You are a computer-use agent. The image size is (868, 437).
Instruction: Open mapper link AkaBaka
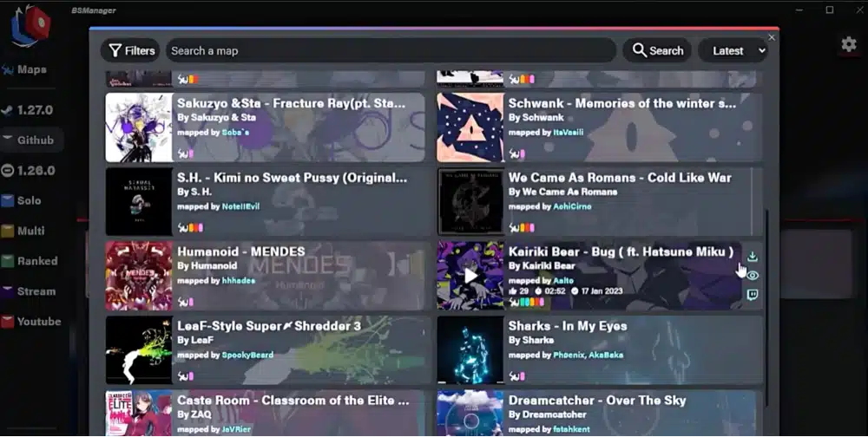(x=606, y=355)
